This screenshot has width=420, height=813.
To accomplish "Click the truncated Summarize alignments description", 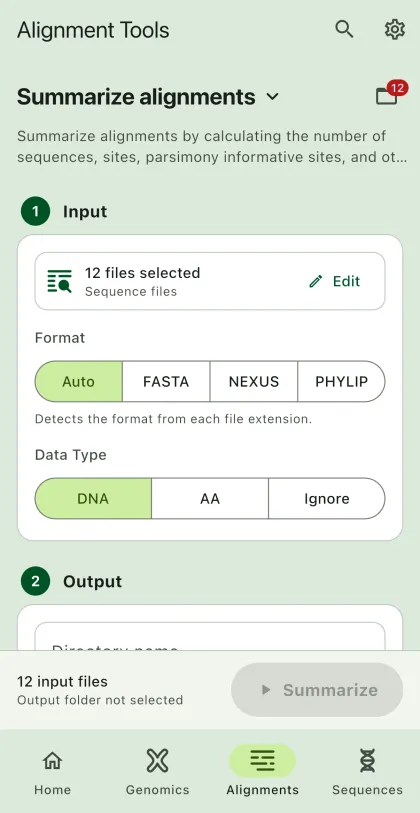I will coord(212,147).
